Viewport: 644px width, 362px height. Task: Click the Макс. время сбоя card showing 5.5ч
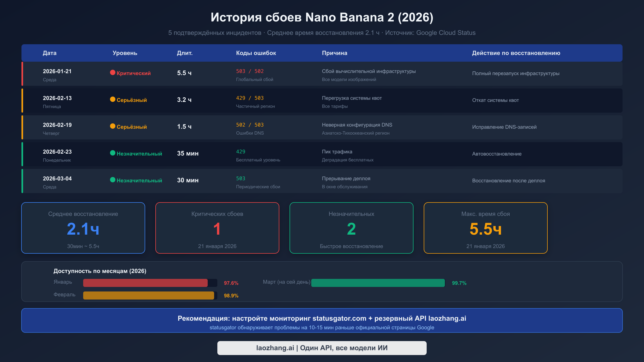tap(485, 228)
